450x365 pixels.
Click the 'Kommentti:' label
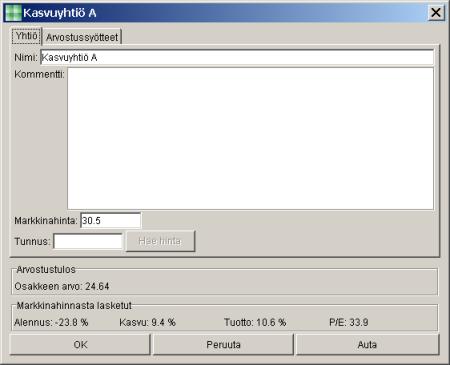40,74
